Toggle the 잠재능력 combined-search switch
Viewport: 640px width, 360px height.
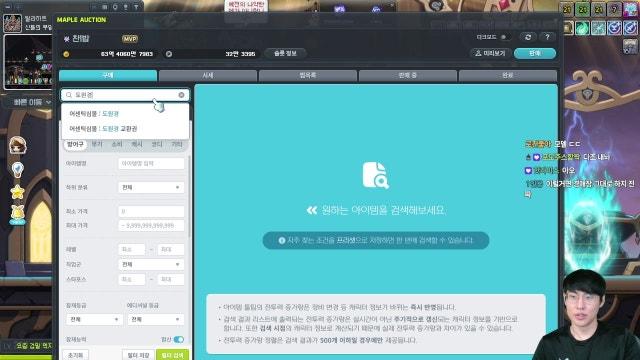point(178,339)
